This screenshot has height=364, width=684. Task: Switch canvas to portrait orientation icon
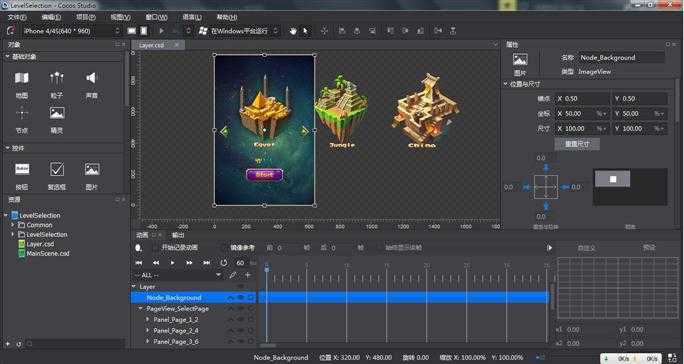click(144, 31)
